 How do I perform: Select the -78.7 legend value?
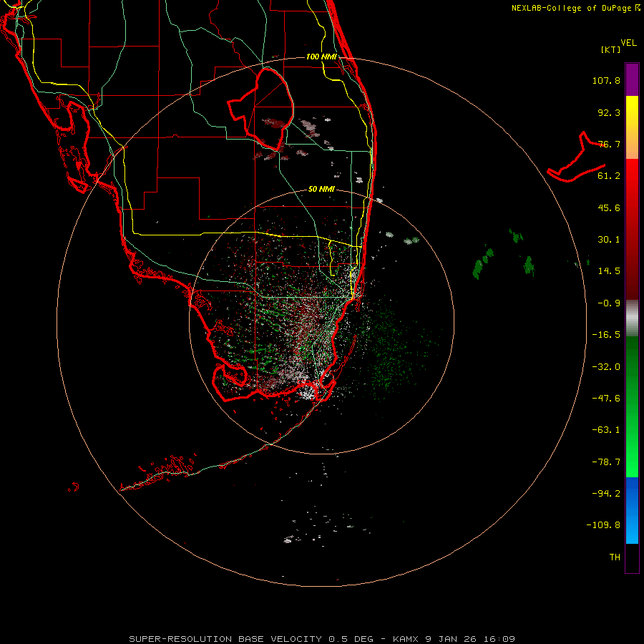(606, 462)
